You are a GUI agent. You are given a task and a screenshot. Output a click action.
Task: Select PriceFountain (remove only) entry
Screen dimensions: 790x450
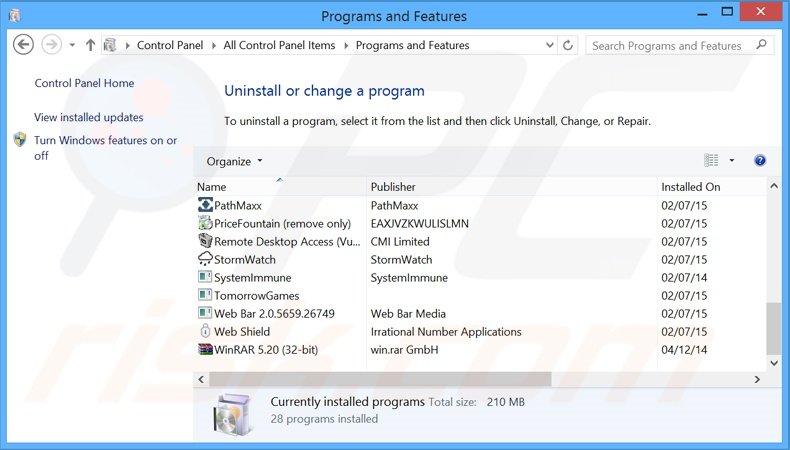point(282,224)
